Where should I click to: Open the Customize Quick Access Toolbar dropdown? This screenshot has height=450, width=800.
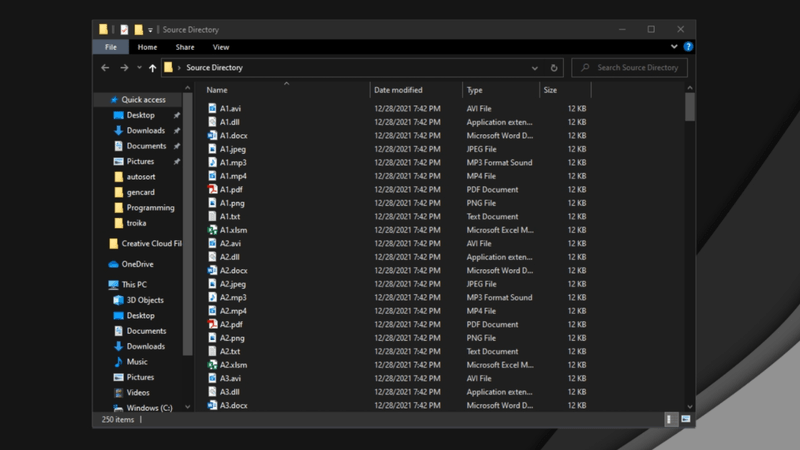pyautogui.click(x=151, y=30)
